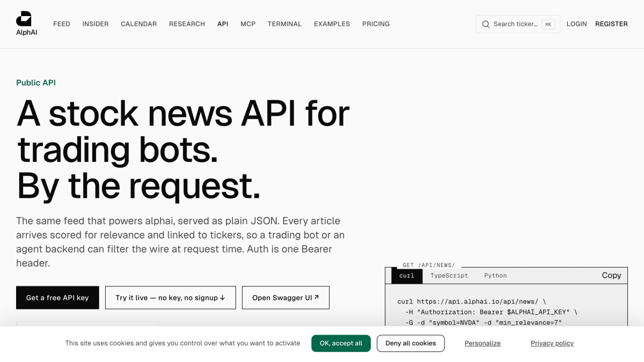Viewport: 644px width, 362px height.
Task: Click the REGISTER link
Action: coord(611,24)
